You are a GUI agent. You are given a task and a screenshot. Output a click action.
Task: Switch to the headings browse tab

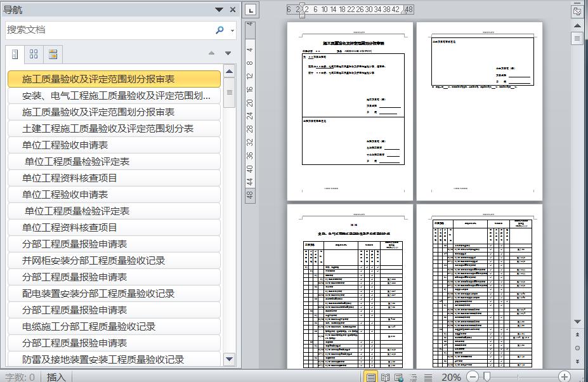(x=15, y=55)
